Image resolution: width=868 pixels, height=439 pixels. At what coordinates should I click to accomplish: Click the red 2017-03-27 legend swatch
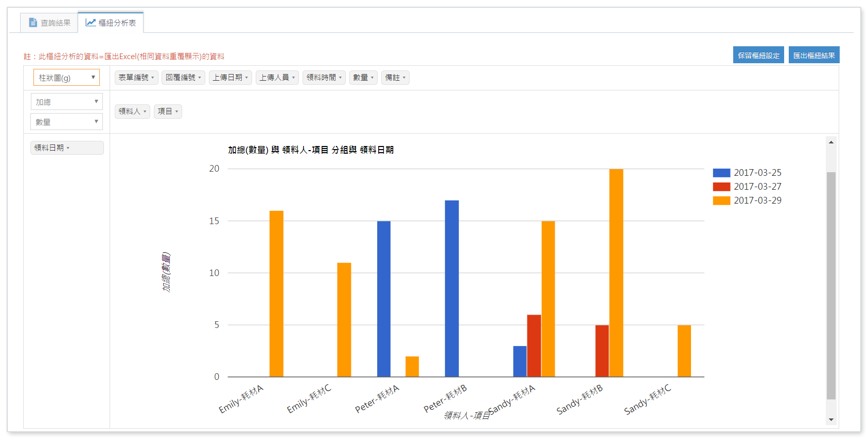(x=721, y=187)
